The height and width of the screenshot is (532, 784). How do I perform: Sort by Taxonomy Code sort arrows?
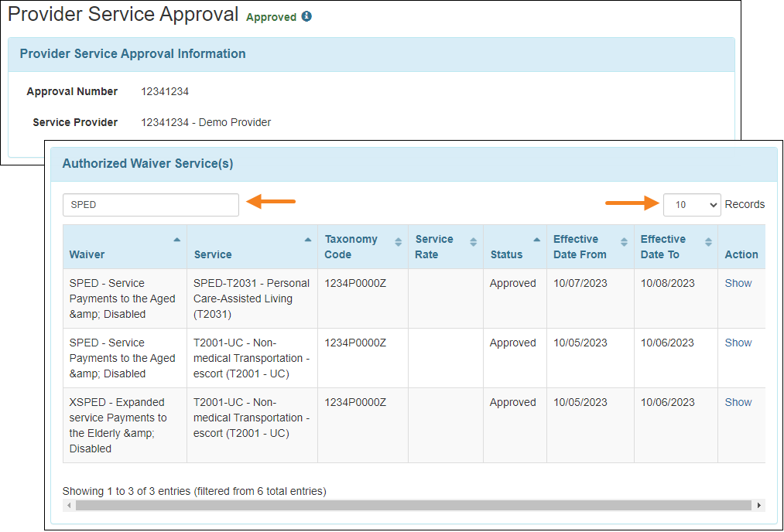click(398, 242)
